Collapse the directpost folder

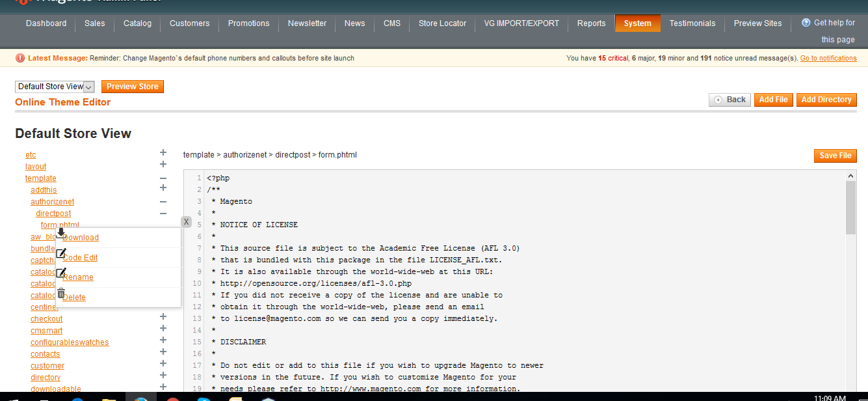click(x=163, y=214)
